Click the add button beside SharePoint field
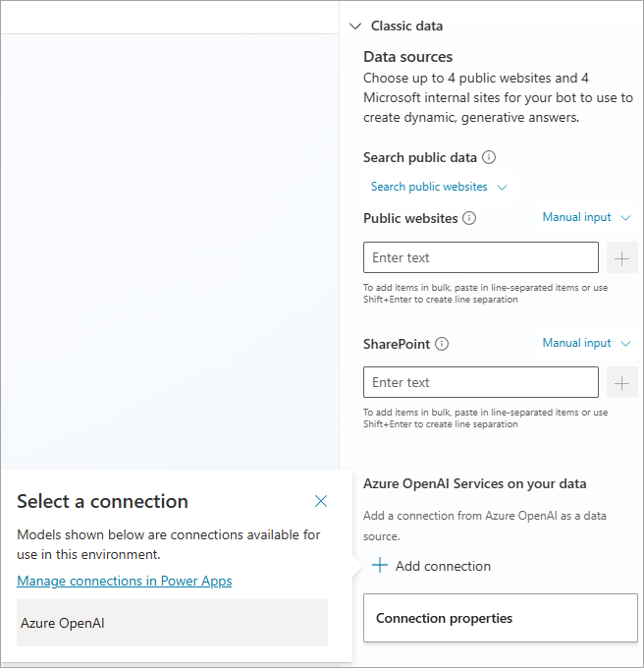The height and width of the screenshot is (668, 644). 621,382
